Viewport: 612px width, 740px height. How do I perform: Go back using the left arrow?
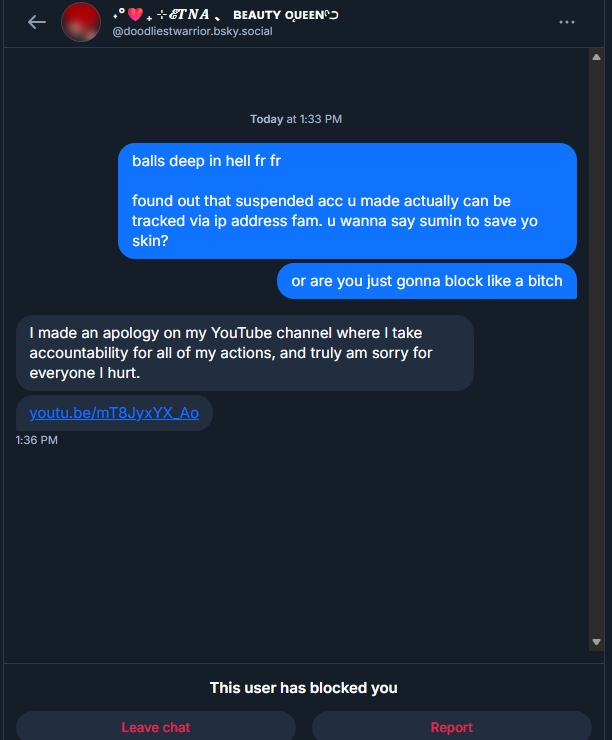pos(37,22)
